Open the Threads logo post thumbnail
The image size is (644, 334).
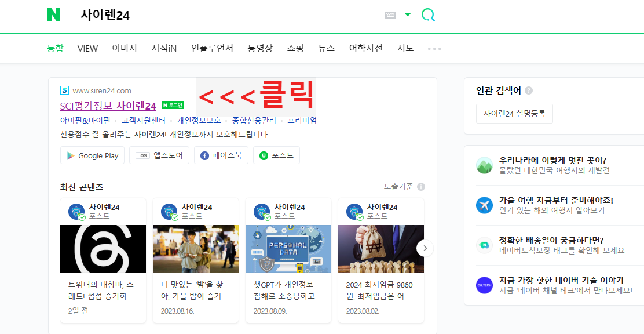pos(103,248)
